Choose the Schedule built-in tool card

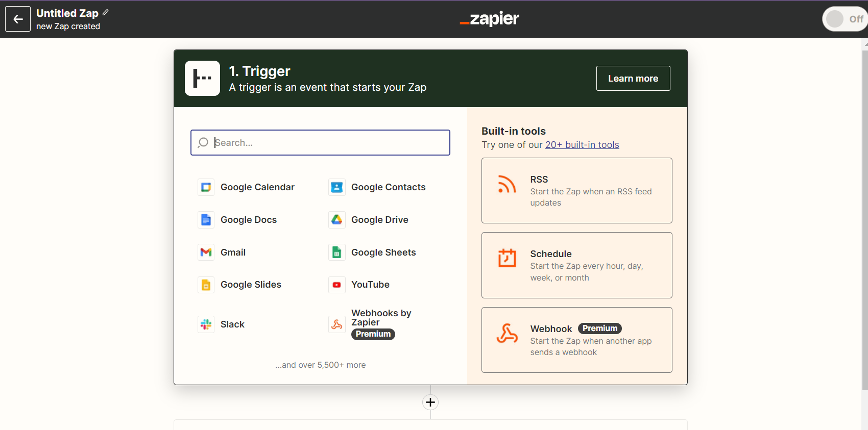(576, 265)
